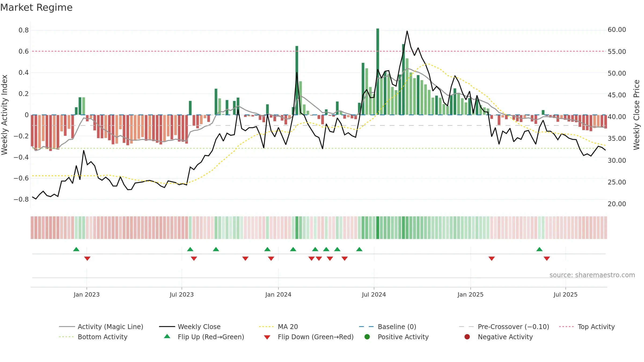The height and width of the screenshot is (362, 644).
Task: Toggle Flip Up (Red→Green) legend entry
Action: tap(204, 337)
